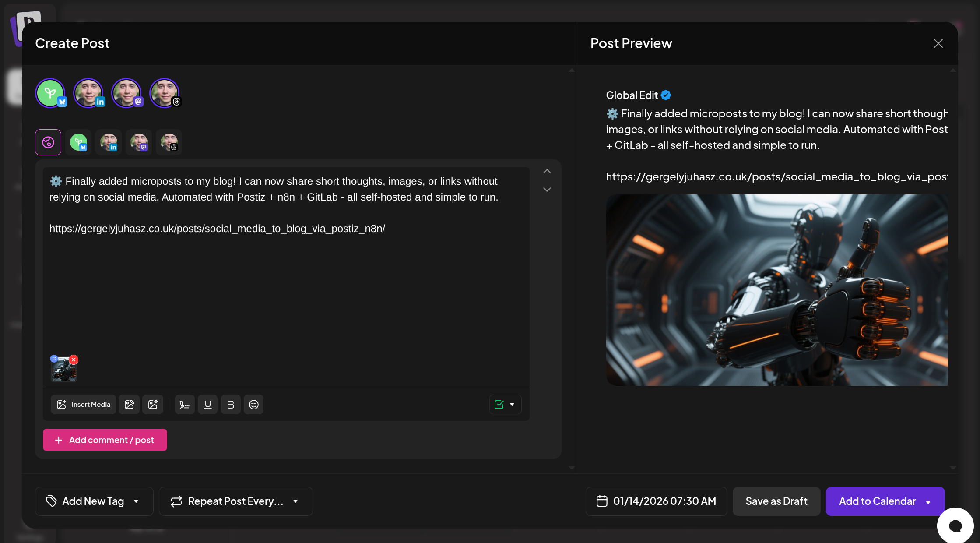Image resolution: width=980 pixels, height=543 pixels.
Task: Toggle the LinkedIn account avatar selection
Action: click(x=88, y=93)
